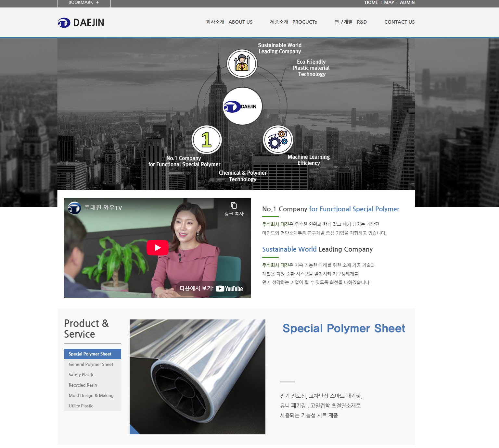
Task: Select the Special Polymer Sheet tab
Action: click(93, 354)
